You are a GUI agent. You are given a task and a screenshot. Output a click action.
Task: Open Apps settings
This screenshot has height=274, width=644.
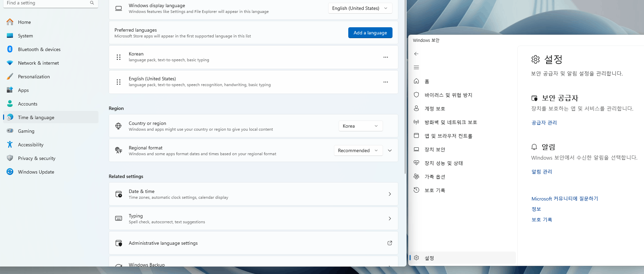[x=50, y=90]
